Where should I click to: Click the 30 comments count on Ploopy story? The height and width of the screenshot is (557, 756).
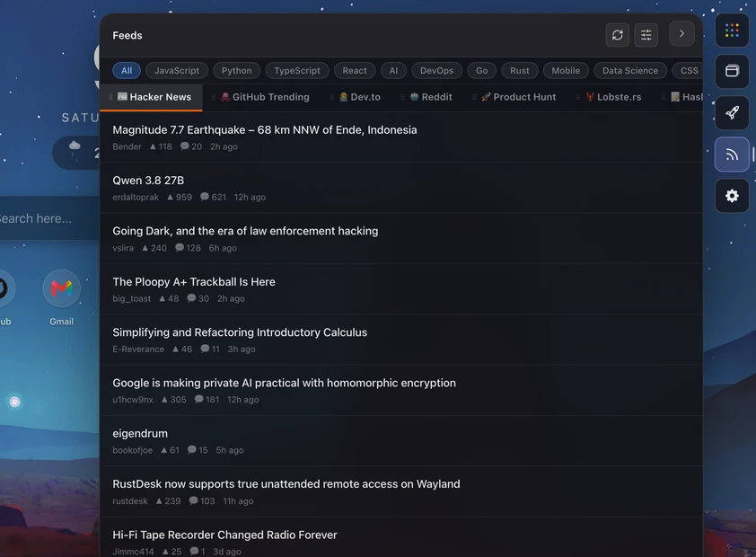[x=198, y=298]
